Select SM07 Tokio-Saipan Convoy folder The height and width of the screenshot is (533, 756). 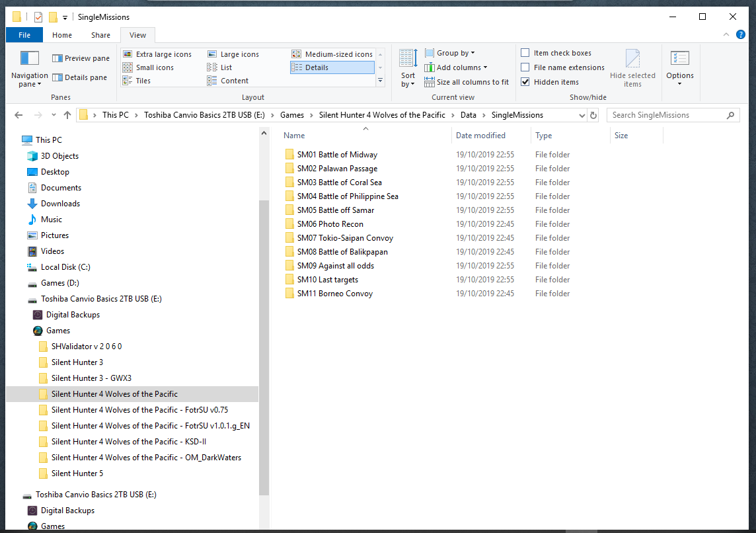345,238
